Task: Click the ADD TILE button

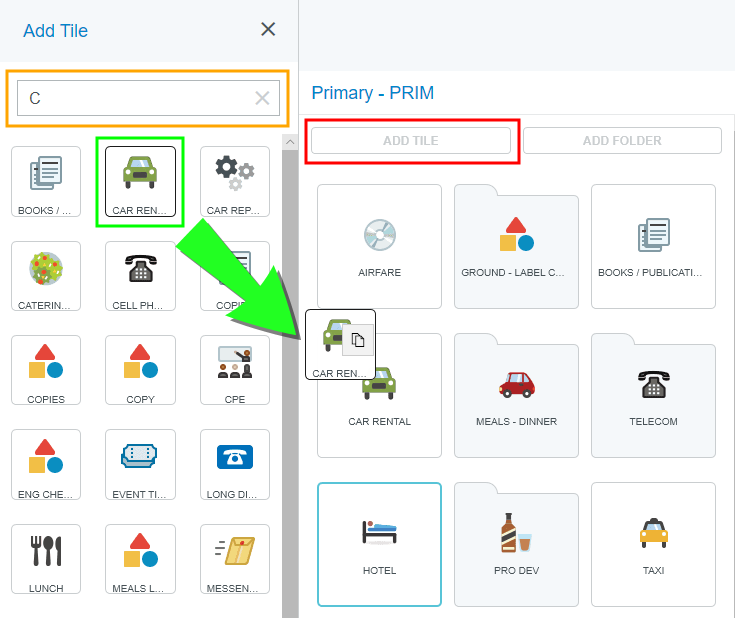Action: [411, 141]
